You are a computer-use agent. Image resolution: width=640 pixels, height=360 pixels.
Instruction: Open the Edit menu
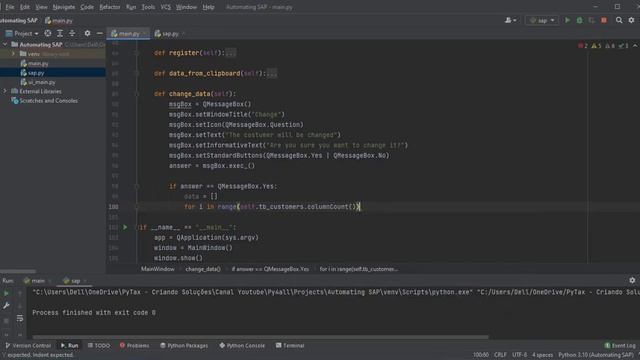[x=25, y=7]
